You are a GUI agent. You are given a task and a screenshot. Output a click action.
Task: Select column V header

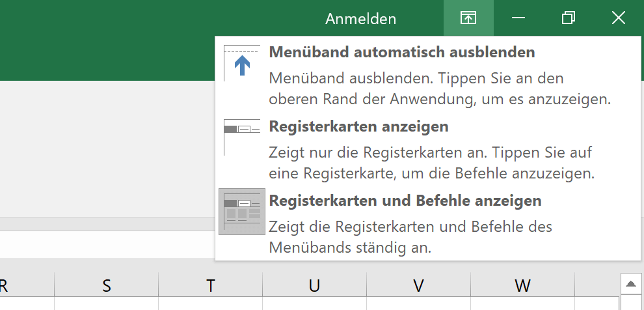click(x=418, y=285)
